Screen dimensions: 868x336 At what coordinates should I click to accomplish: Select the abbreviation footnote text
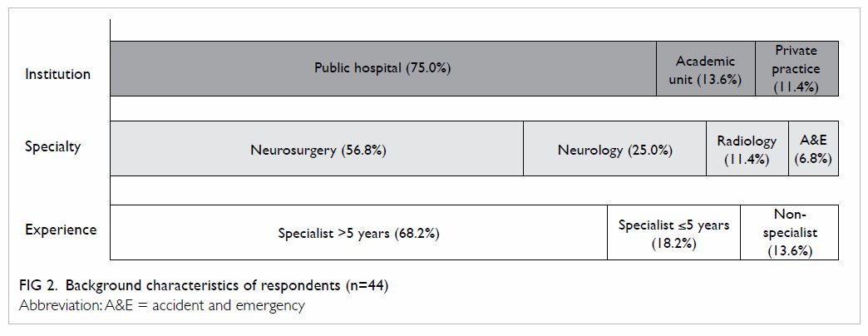[161, 305]
